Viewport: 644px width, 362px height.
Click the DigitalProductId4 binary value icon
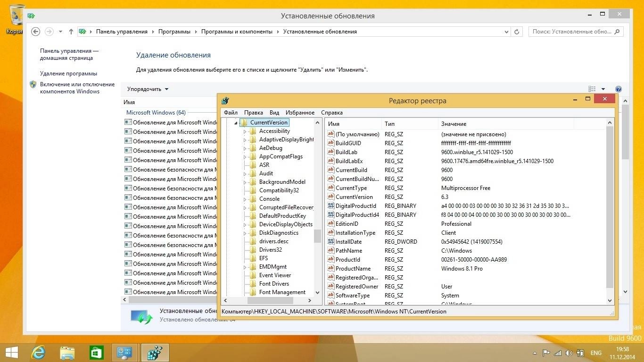pos(330,215)
